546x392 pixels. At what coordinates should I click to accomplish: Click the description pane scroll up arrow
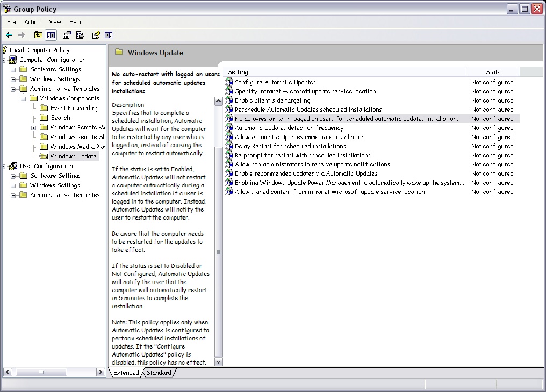(x=218, y=101)
